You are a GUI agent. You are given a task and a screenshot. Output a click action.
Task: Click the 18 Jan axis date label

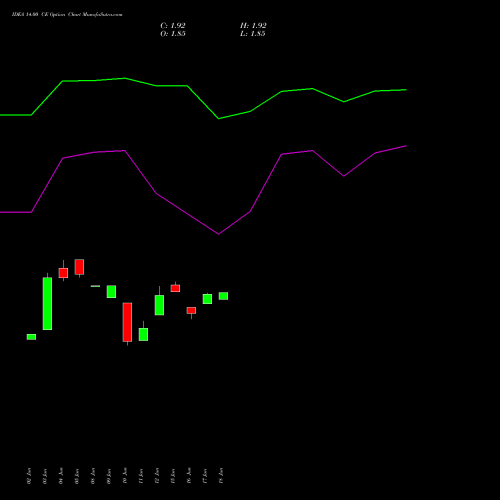[x=221, y=476]
